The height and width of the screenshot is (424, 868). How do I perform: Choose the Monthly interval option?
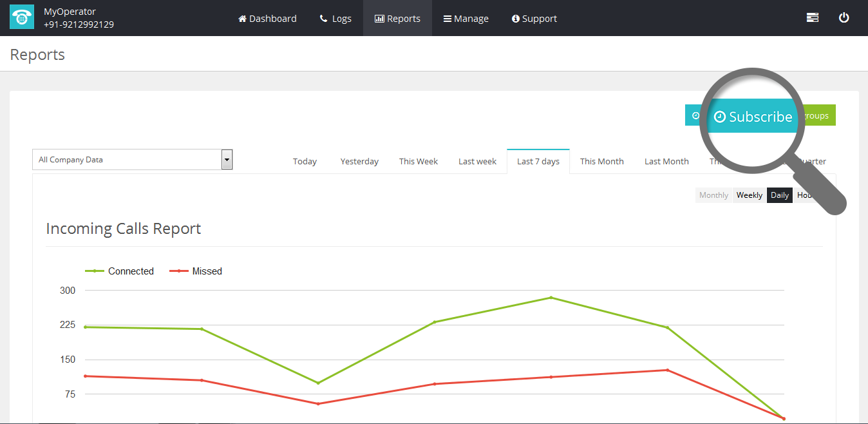click(713, 195)
